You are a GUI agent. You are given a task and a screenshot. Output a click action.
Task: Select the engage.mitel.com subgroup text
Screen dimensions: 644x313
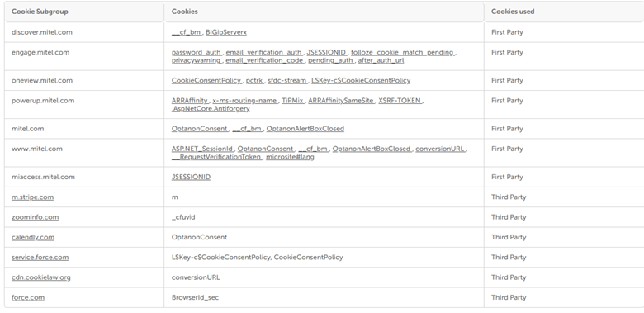(40, 52)
